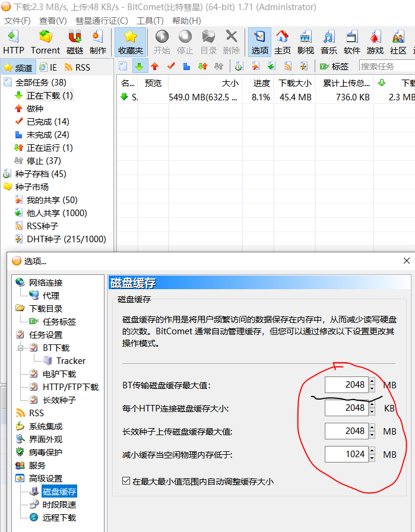415x532 pixels.
Task: Open the Torrent file toolbar button
Action: pyautogui.click(x=45, y=42)
